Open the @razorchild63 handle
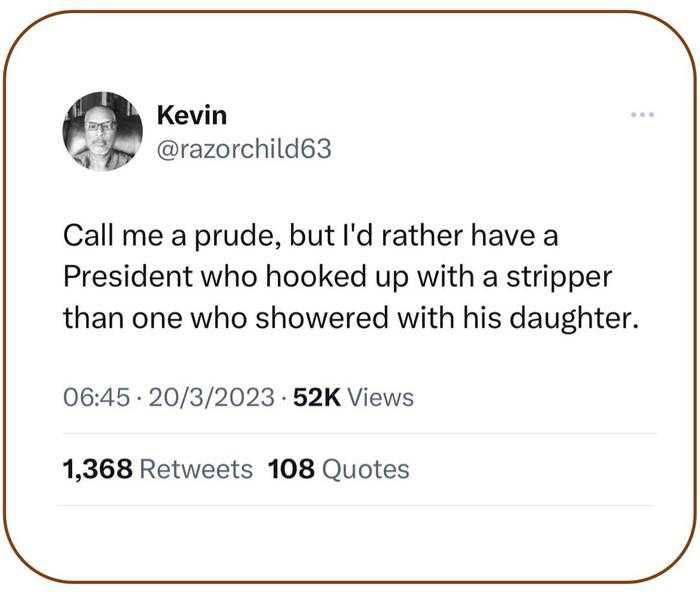 coord(244,149)
